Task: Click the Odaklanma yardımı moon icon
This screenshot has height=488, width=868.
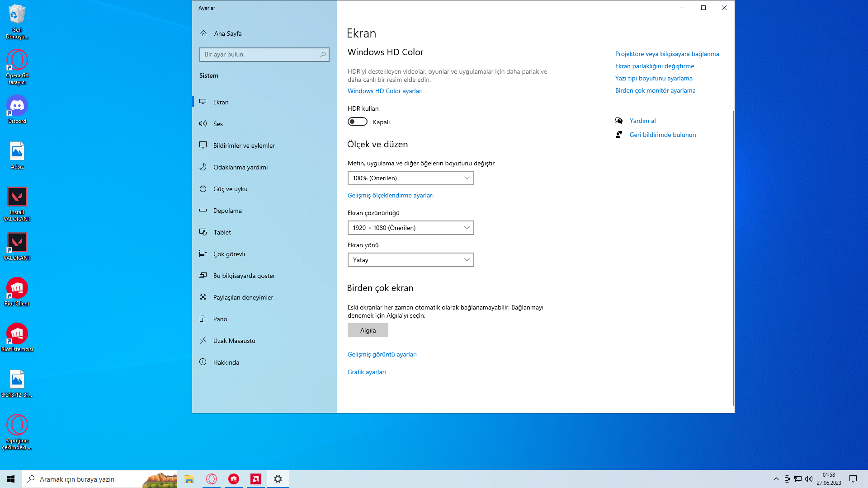Action: pos(203,167)
